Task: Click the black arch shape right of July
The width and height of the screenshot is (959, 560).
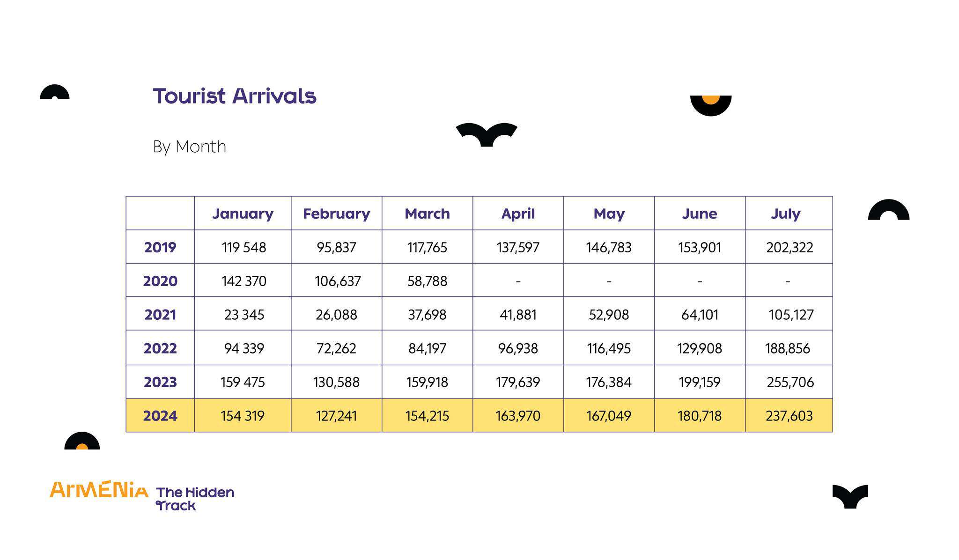Action: 889,209
